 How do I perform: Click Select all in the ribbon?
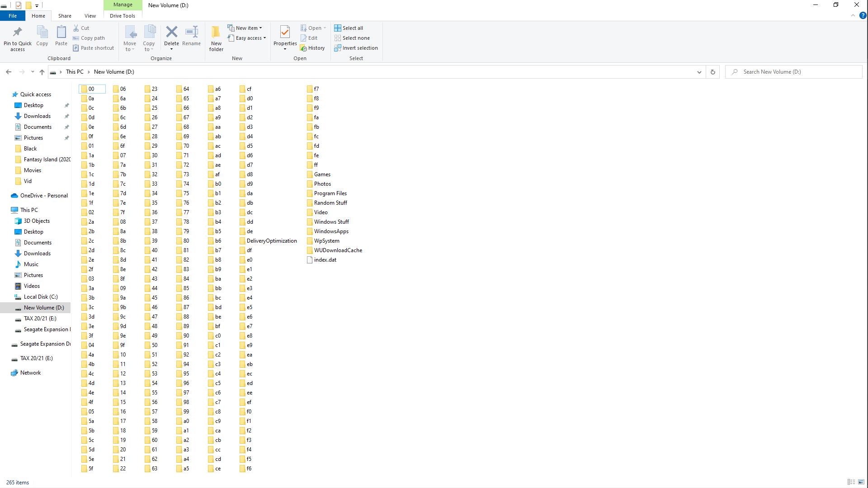coord(349,28)
